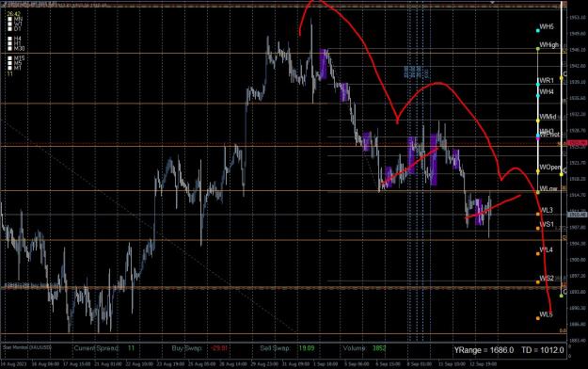Viewport: 588px width, 369px height.
Task: Click the Current Spread value 11
Action: point(131,348)
